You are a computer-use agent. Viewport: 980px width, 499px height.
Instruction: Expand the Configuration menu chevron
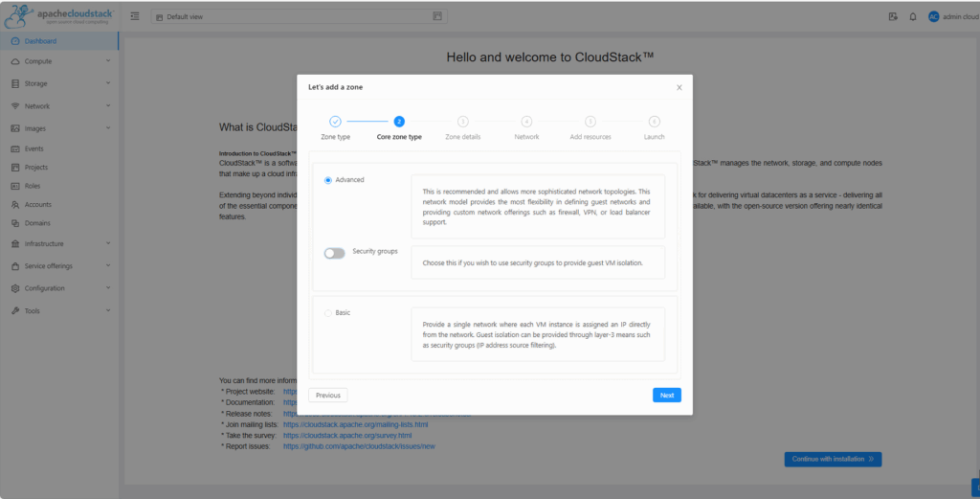click(107, 288)
